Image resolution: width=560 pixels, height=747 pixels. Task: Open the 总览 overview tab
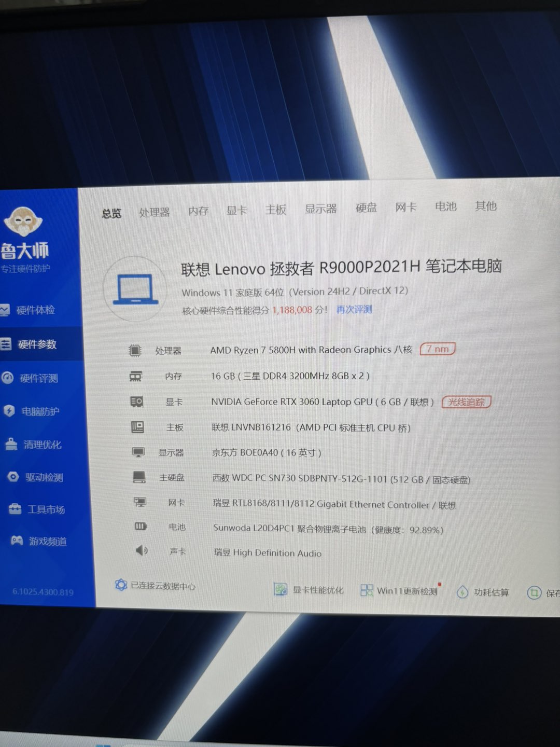coord(111,213)
